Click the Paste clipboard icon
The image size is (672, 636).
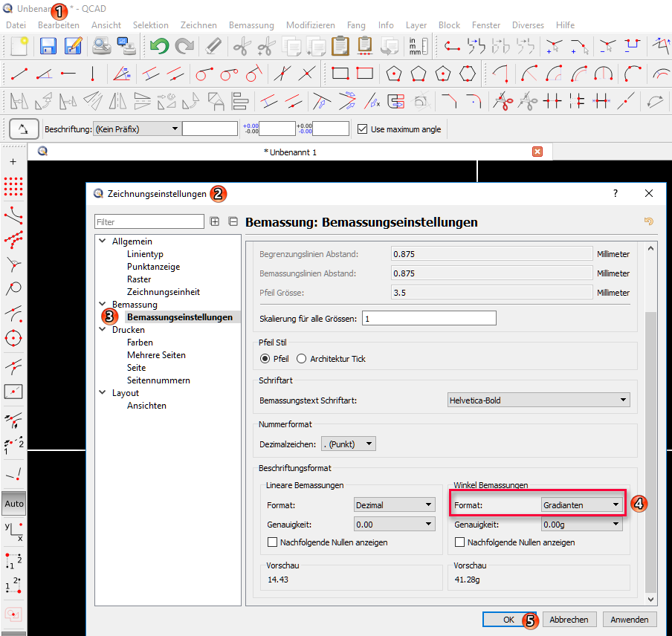[x=340, y=47]
